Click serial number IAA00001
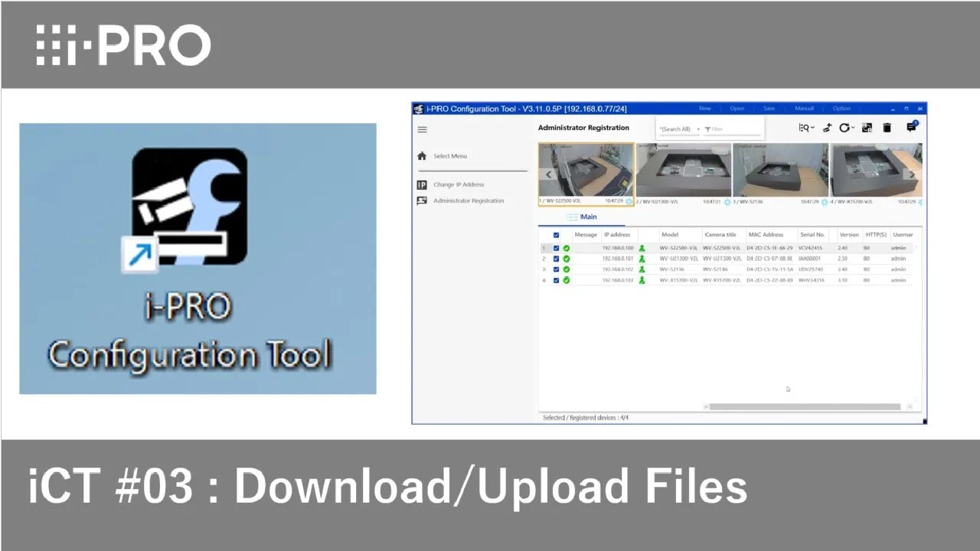 pos(810,259)
